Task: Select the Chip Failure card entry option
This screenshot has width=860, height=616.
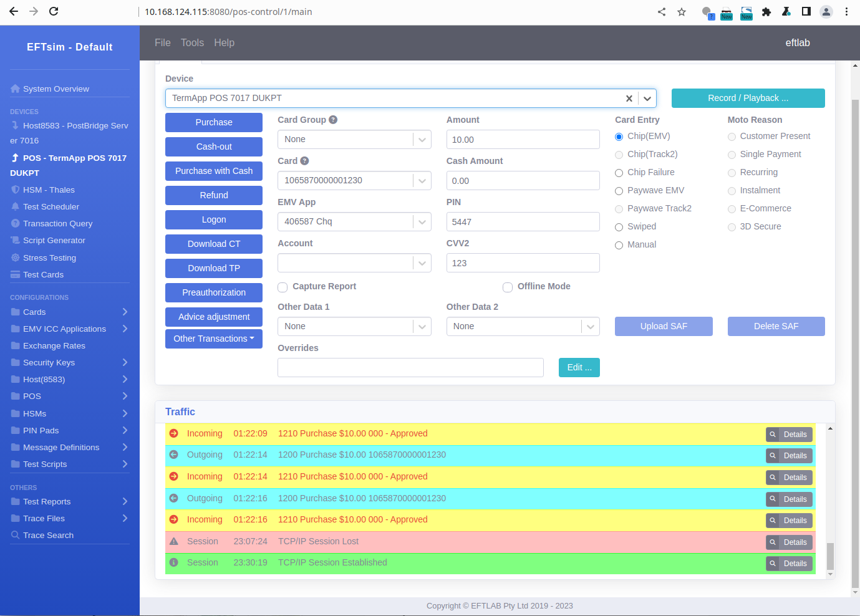Action: point(619,173)
